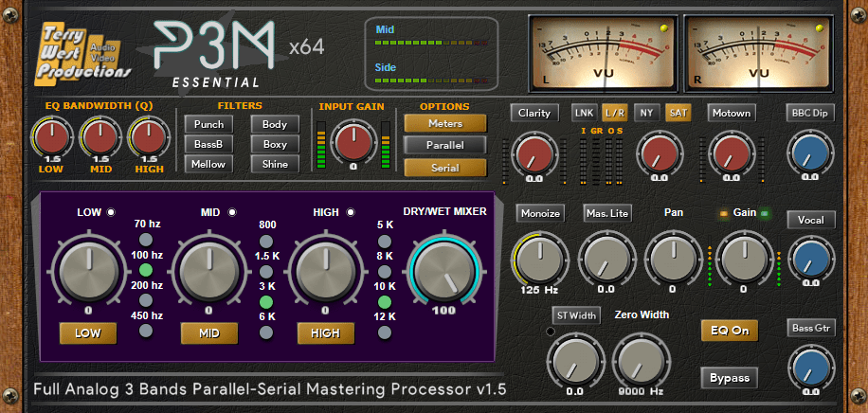Screen dimensions: 868x413
Task: Click the Monoize 125 Hz knob
Action: 540,259
